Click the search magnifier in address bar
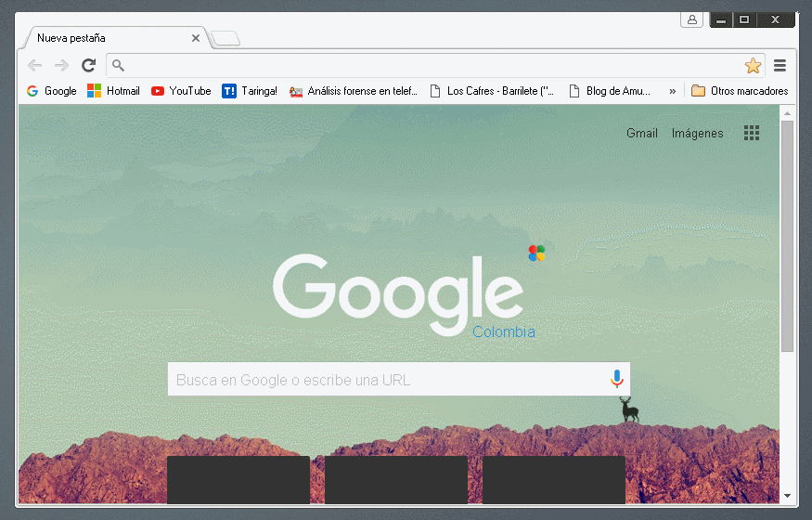Screen dimensions: 812x520 118,65
